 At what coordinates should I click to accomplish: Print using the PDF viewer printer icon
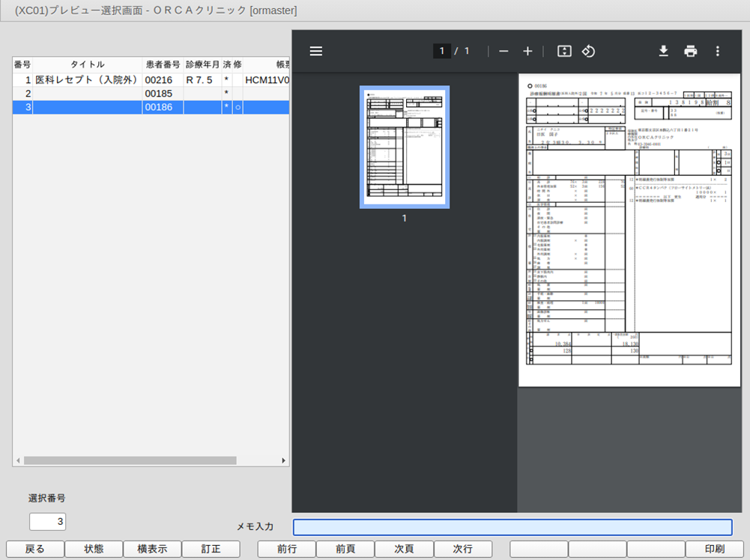click(690, 51)
